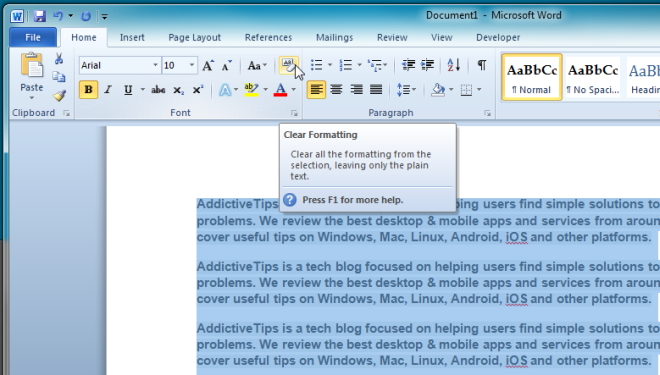Open the font name dropdown showing Arial
This screenshot has height=375, width=660.
[155, 65]
